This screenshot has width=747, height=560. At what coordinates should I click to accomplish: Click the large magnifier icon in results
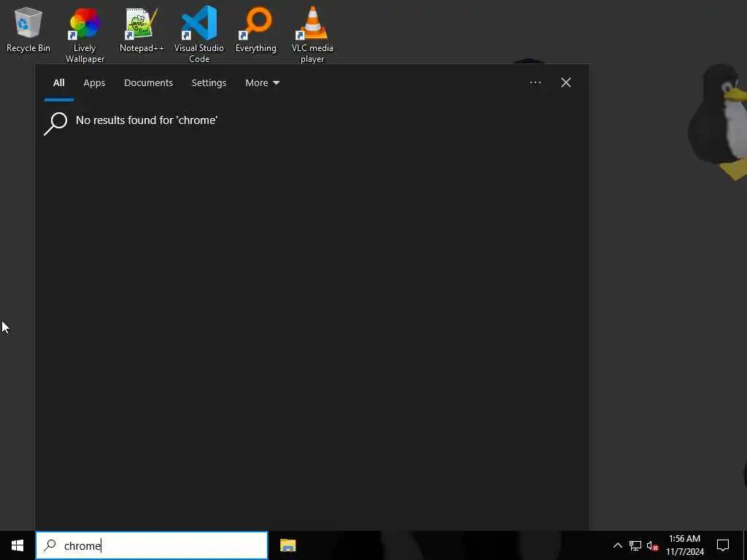click(x=55, y=124)
